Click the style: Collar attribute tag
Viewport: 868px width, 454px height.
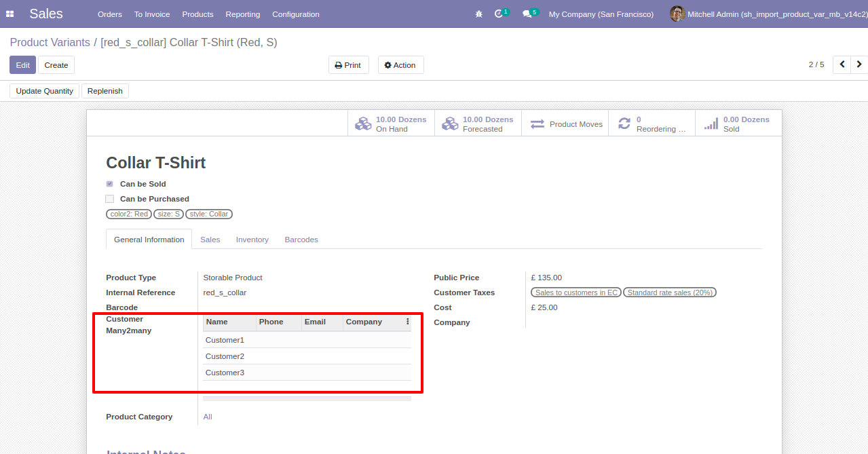pos(209,214)
